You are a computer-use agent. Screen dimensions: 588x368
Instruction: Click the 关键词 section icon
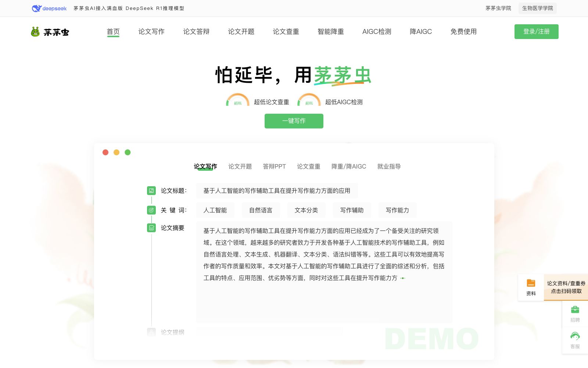[x=151, y=210]
